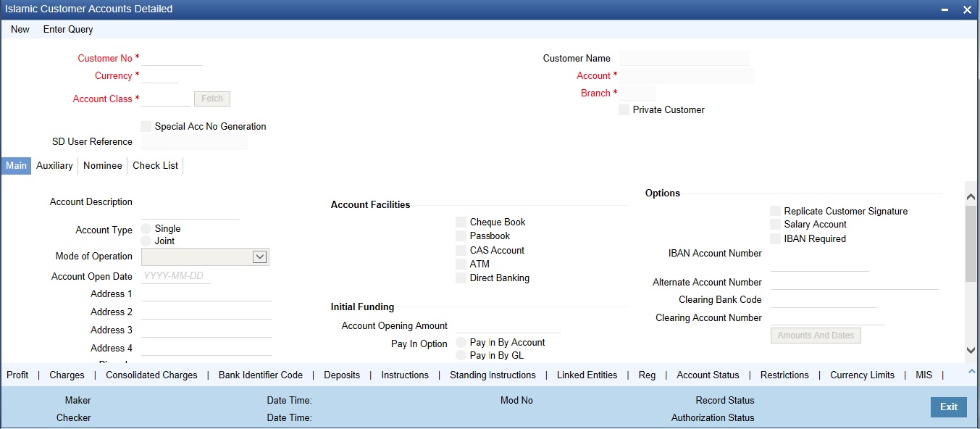
Task: Click the IBAN Account Number field
Action: (x=819, y=264)
